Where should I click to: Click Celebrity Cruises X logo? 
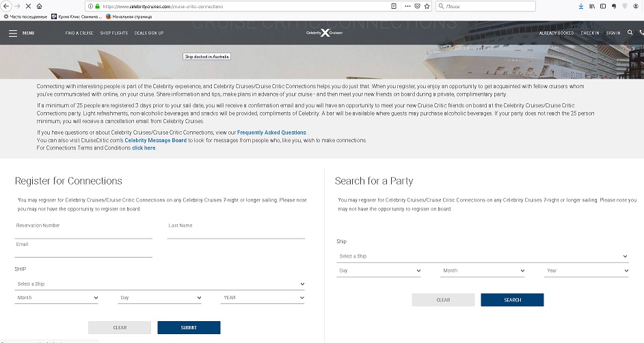325,33
